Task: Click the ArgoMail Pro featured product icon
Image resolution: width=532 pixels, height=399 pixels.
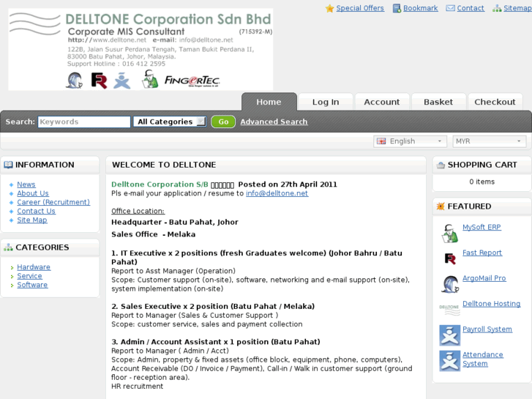Action: [x=450, y=284]
